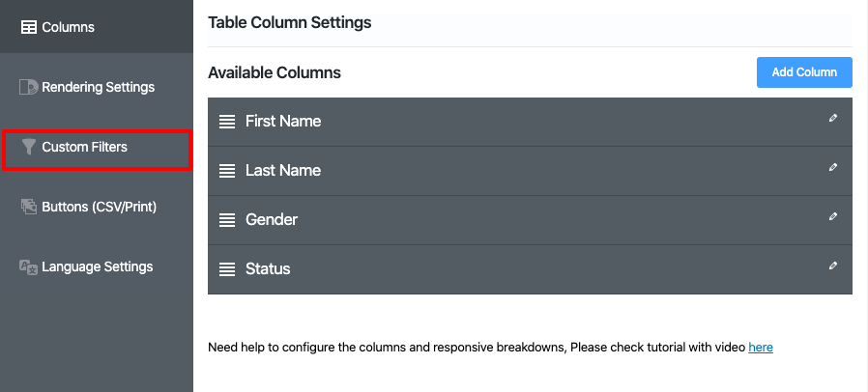The width and height of the screenshot is (868, 392).
Task: Click the table icon next to Columns
Action: point(29,27)
